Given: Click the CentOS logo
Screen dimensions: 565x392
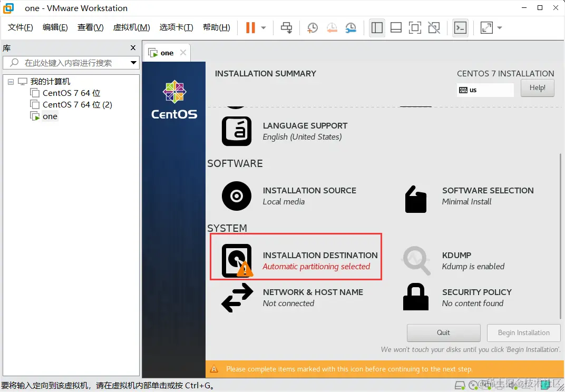Looking at the screenshot, I should [x=174, y=100].
